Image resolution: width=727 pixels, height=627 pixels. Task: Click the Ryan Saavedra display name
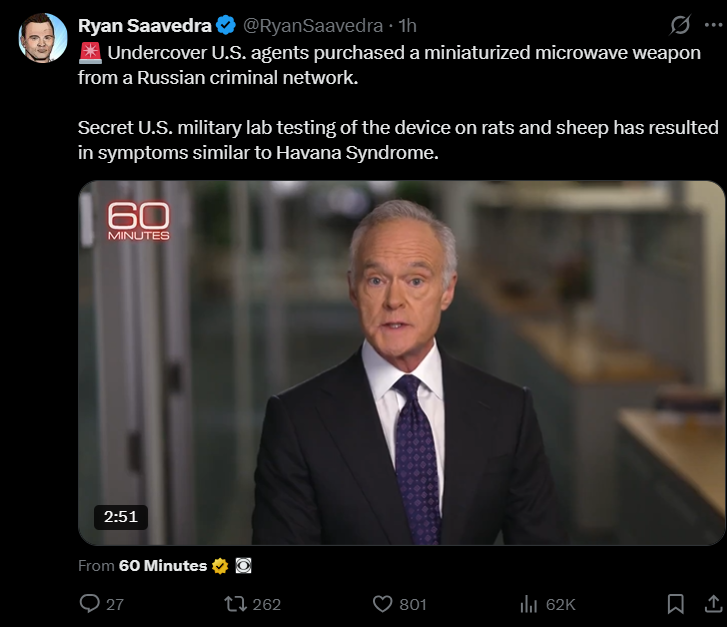144,26
